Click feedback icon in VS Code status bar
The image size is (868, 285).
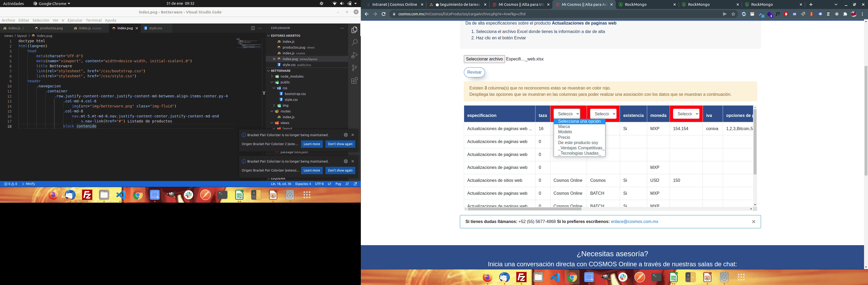(347, 184)
